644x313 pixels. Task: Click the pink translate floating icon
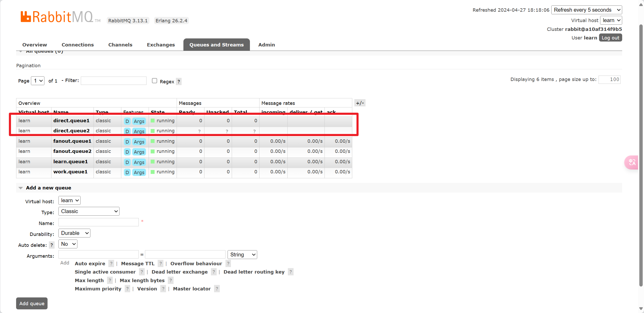point(632,162)
